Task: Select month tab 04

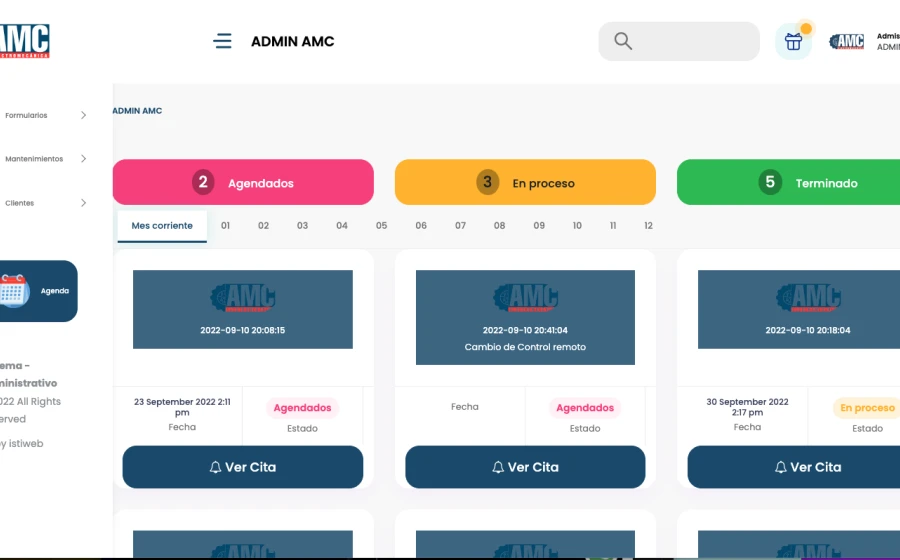Action: (x=342, y=226)
